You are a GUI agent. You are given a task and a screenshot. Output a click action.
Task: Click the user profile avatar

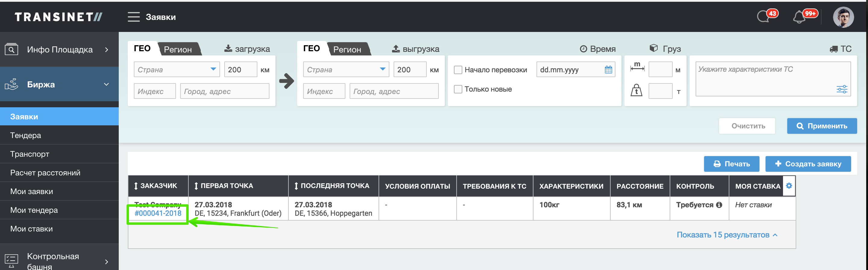843,17
